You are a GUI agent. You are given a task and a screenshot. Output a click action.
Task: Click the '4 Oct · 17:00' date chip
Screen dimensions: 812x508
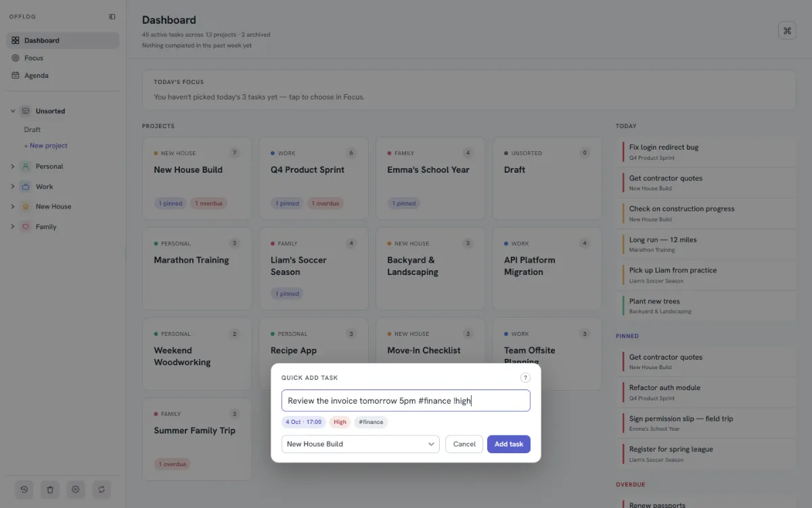304,422
